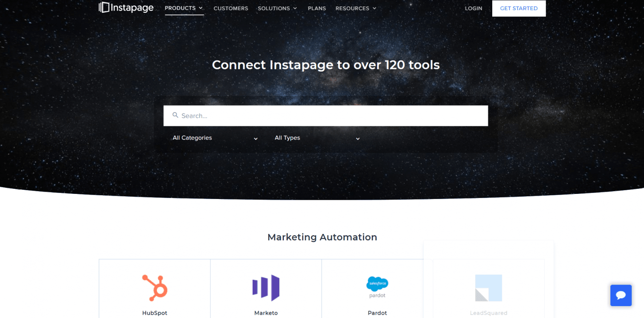Click the LeadSquared logo icon
The width and height of the screenshot is (644, 318).
(x=489, y=288)
